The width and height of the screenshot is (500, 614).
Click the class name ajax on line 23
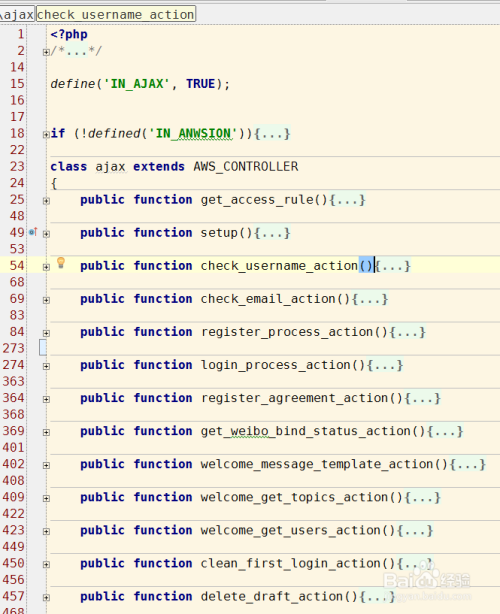click(110, 167)
